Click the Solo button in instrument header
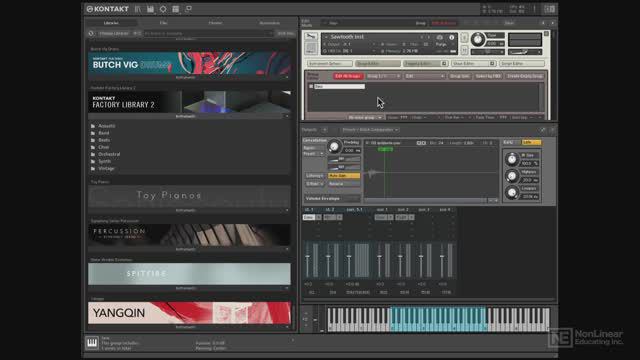Screen dimensions: 640x360 click(x=464, y=38)
